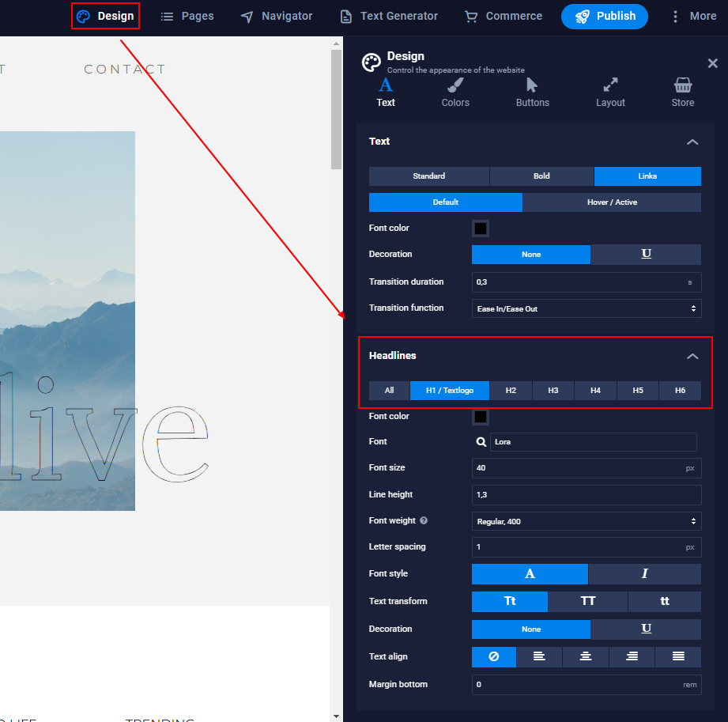Select the H5 headline
The width and height of the screenshot is (728, 722).
click(637, 391)
